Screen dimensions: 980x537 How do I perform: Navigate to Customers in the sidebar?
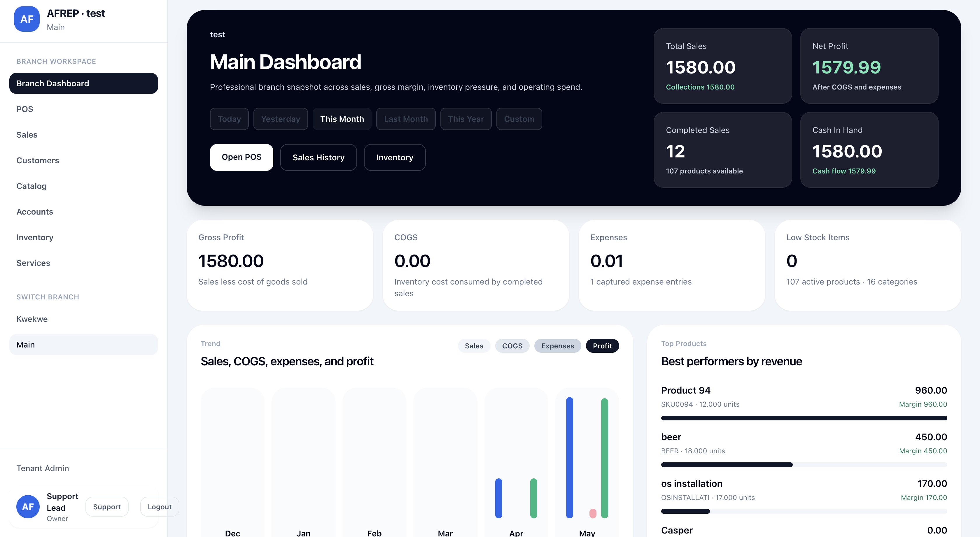point(83,161)
